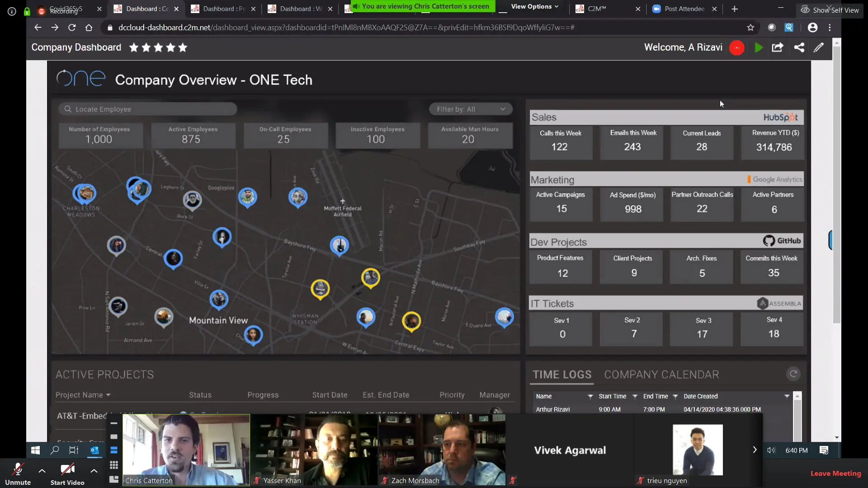
Task: Bookmark page with star icon
Action: [x=750, y=28]
